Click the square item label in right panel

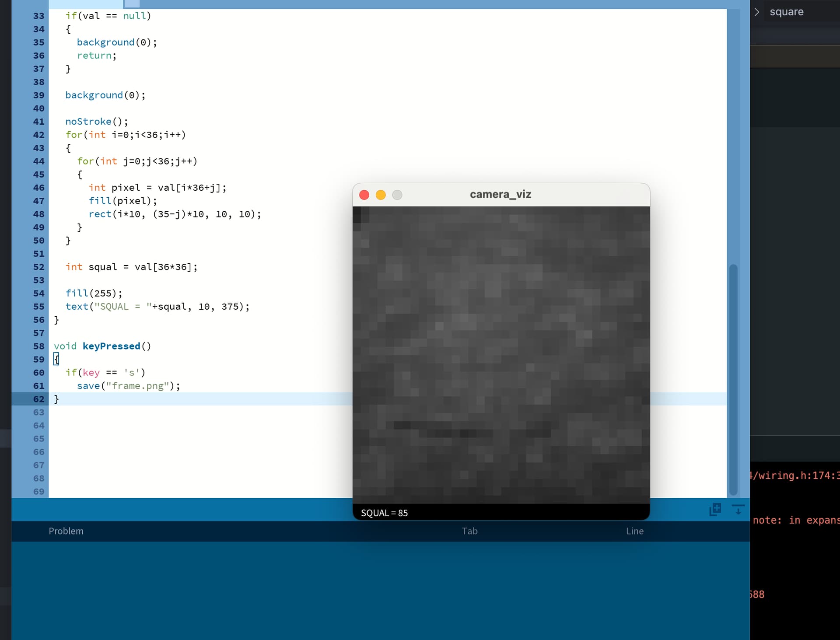click(786, 12)
